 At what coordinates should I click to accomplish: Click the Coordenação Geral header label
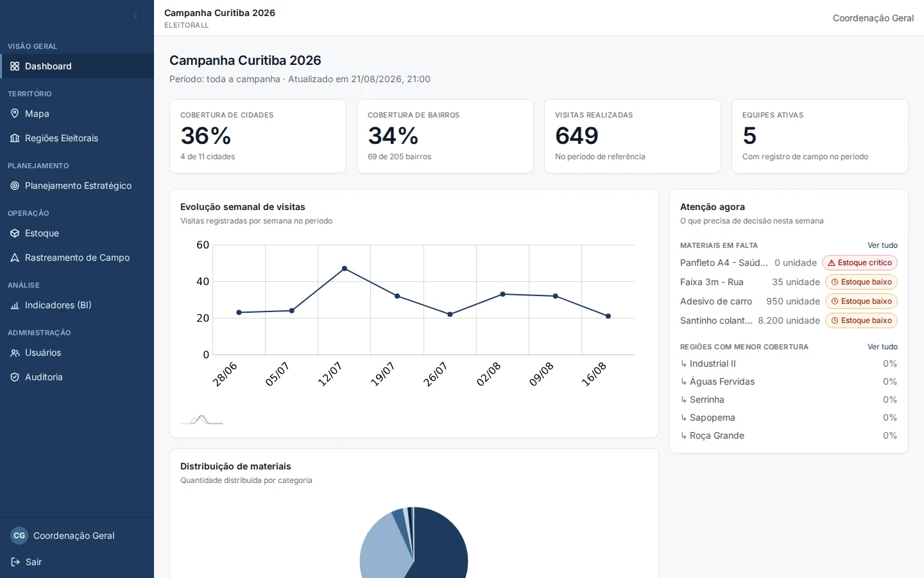[x=873, y=18]
